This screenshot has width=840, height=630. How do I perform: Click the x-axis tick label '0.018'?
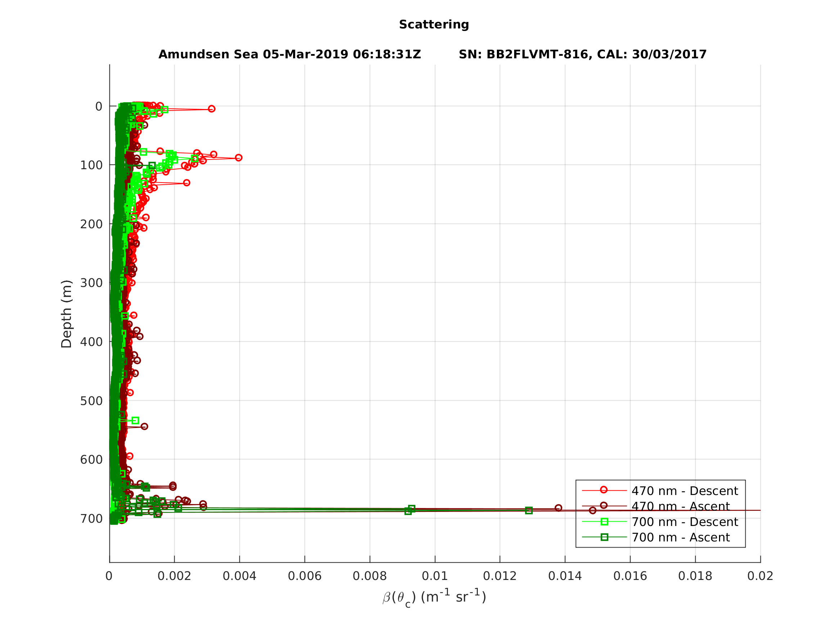tap(695, 576)
